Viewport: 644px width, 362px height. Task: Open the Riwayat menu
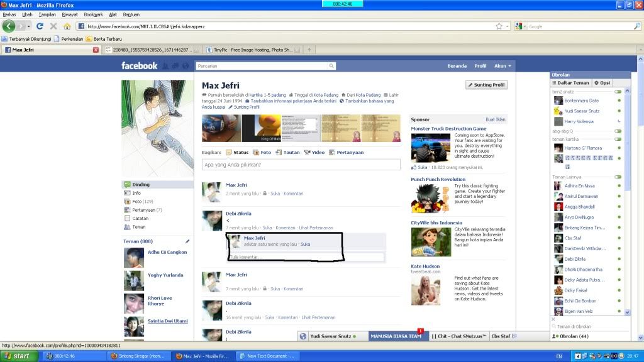(x=70, y=14)
